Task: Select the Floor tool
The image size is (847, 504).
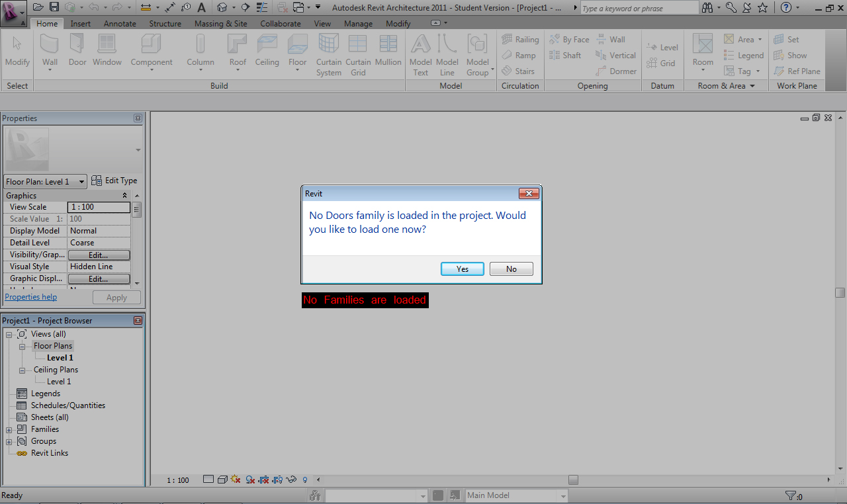Action: [x=298, y=52]
